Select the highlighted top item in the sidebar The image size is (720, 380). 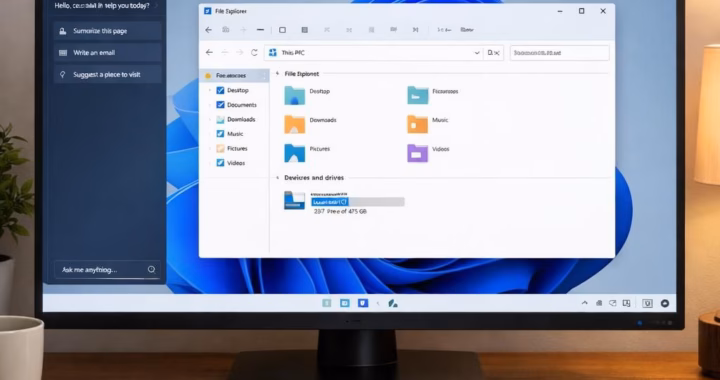click(x=234, y=75)
